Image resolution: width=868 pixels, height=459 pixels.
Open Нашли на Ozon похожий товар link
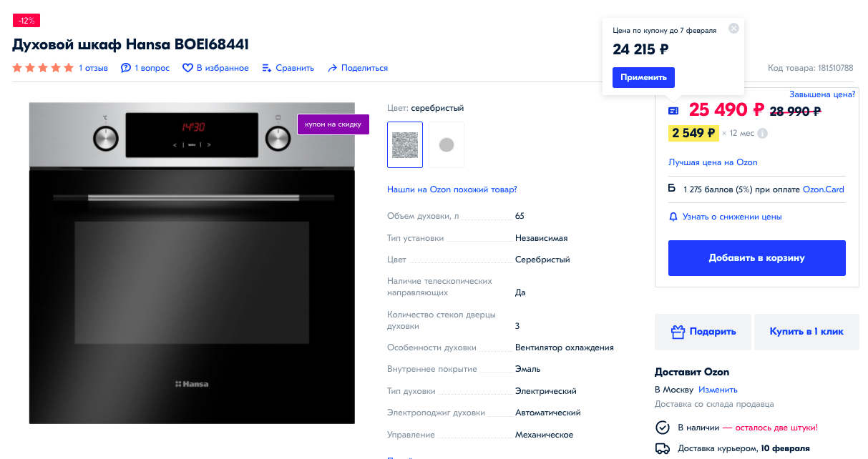452,189
